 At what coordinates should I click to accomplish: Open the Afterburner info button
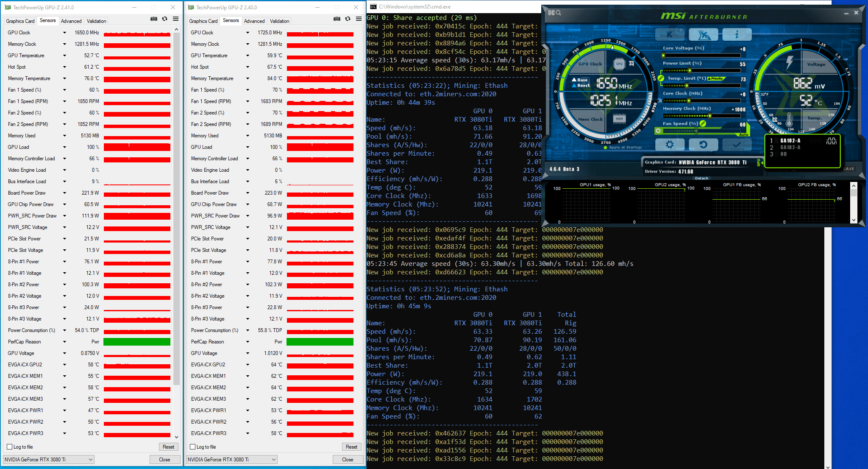click(x=737, y=34)
